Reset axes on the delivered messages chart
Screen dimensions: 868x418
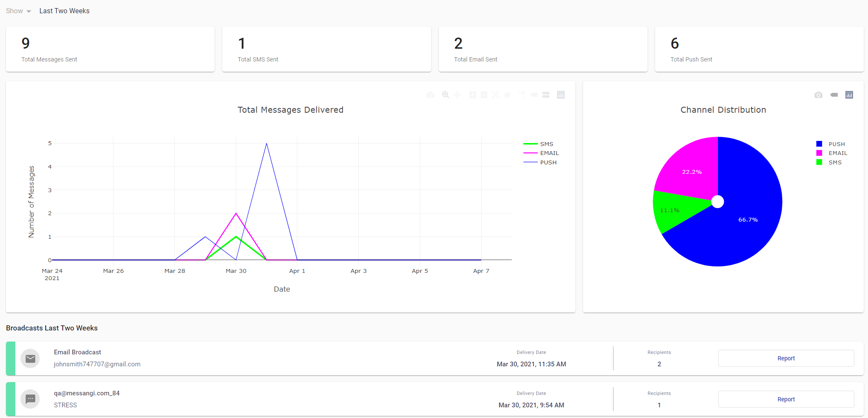coord(507,95)
